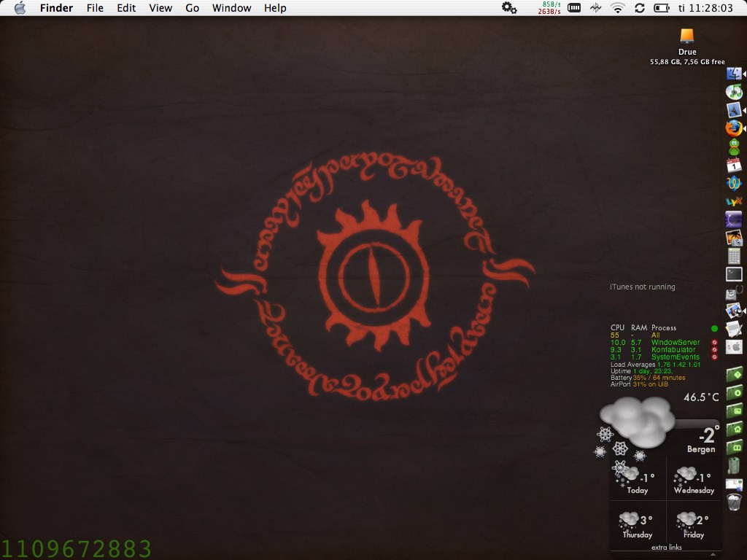Click the Load Averages line
This screenshot has width=747, height=560.
(656, 365)
